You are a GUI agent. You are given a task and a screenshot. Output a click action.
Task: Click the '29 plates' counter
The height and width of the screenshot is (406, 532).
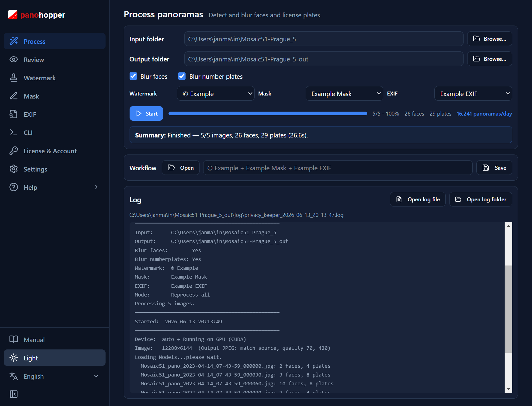(x=440, y=113)
